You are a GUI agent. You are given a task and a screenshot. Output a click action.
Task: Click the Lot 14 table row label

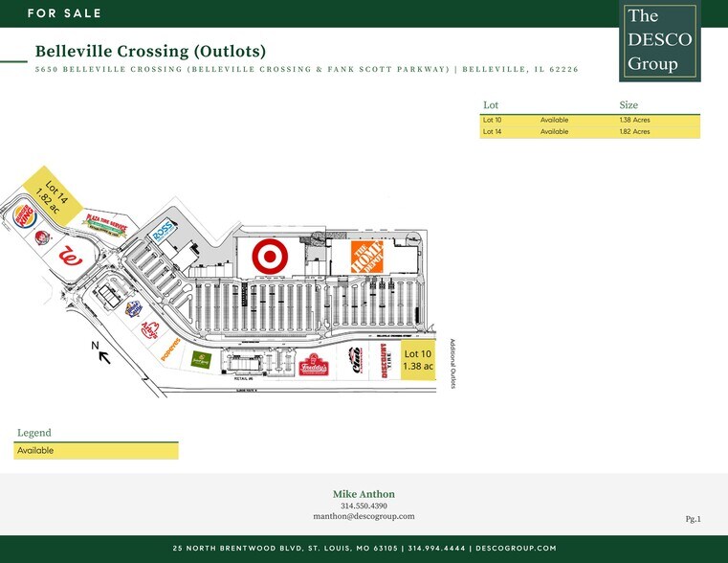tap(492, 131)
